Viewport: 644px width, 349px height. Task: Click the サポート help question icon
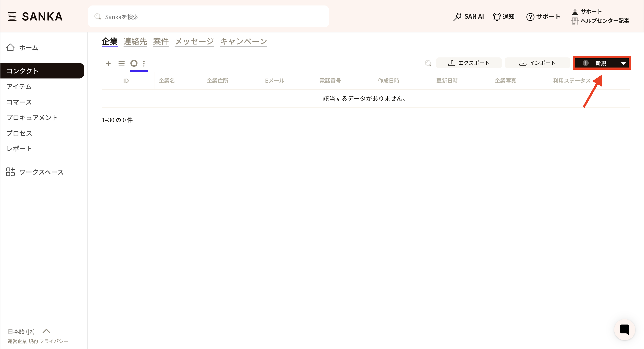click(x=530, y=17)
